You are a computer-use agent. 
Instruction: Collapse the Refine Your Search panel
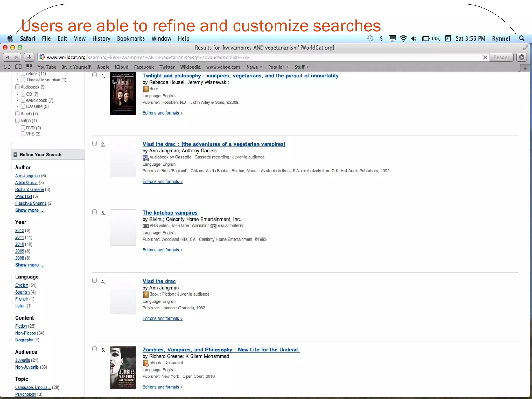click(15, 155)
